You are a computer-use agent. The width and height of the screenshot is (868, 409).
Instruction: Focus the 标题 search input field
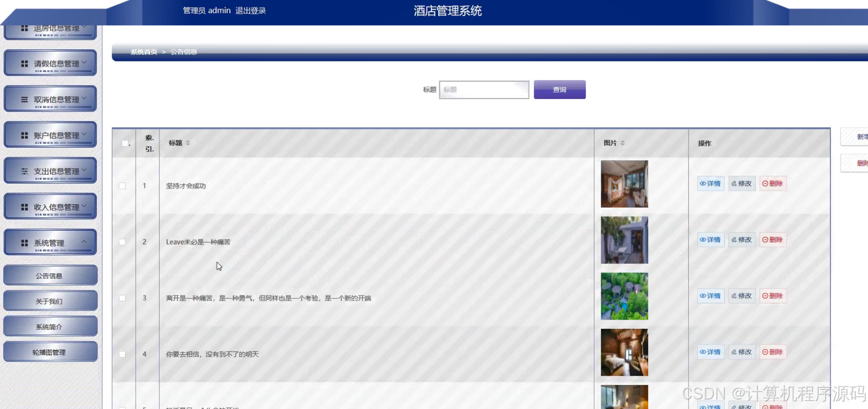(484, 90)
